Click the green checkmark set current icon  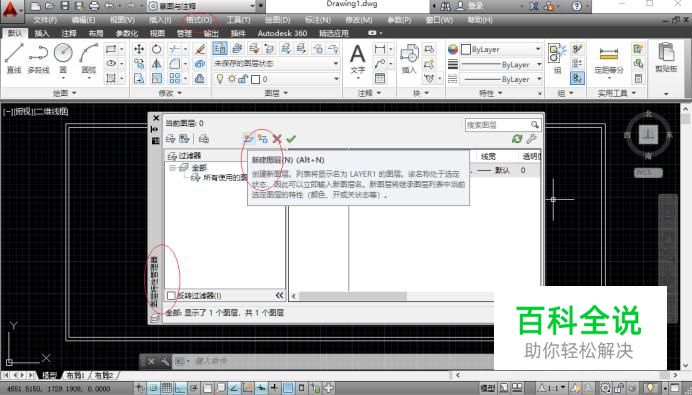coord(291,139)
